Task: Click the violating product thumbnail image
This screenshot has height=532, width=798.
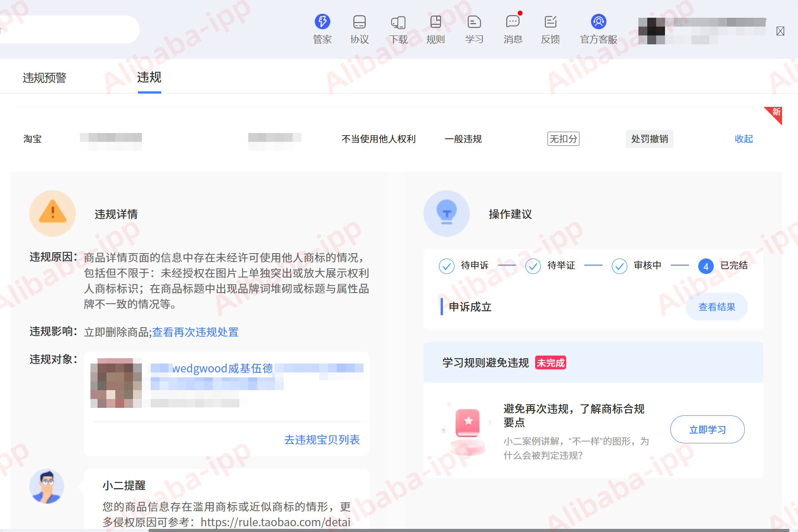Action: (x=116, y=383)
